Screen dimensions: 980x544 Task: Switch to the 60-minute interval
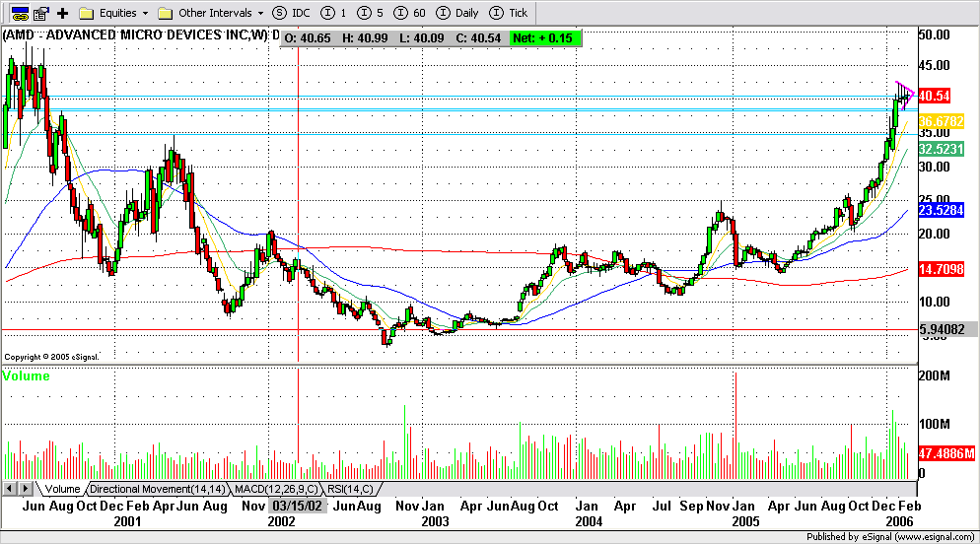coord(410,13)
